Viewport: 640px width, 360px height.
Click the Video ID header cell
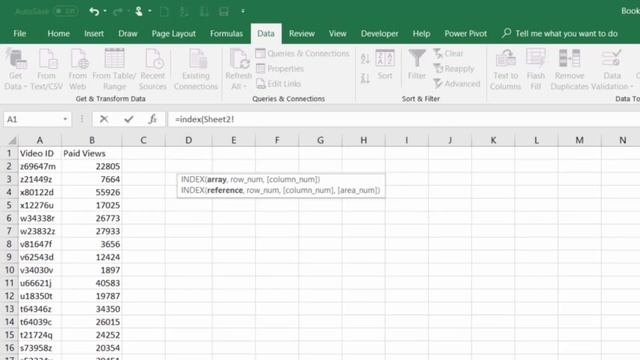pos(40,153)
